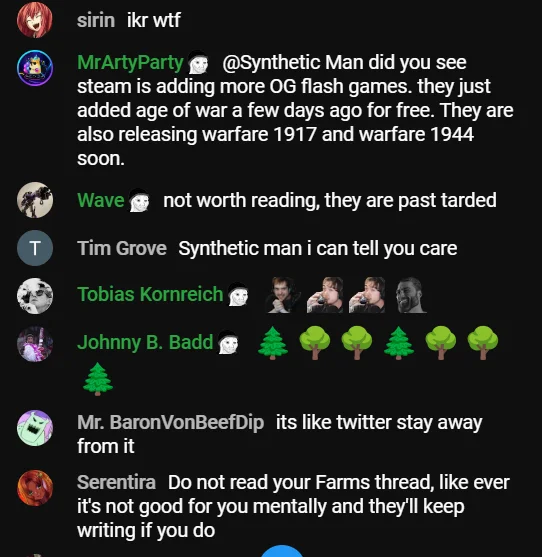Click Tobias Kornreich's avatar image
This screenshot has width=542, height=557.
tap(35, 296)
